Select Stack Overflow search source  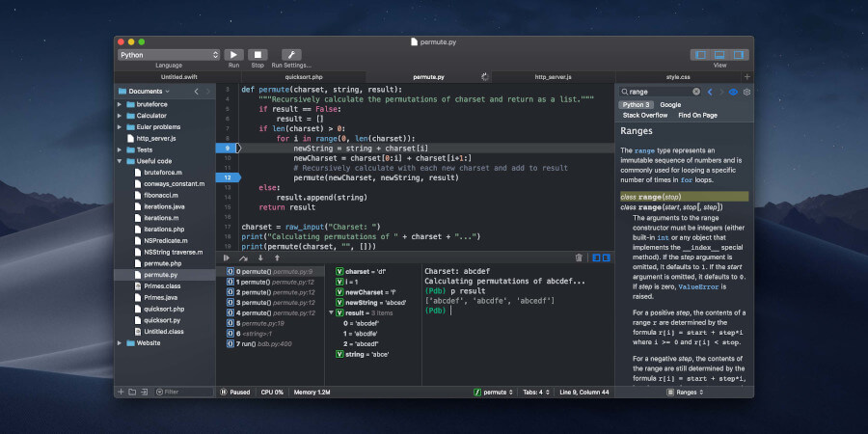(x=645, y=115)
